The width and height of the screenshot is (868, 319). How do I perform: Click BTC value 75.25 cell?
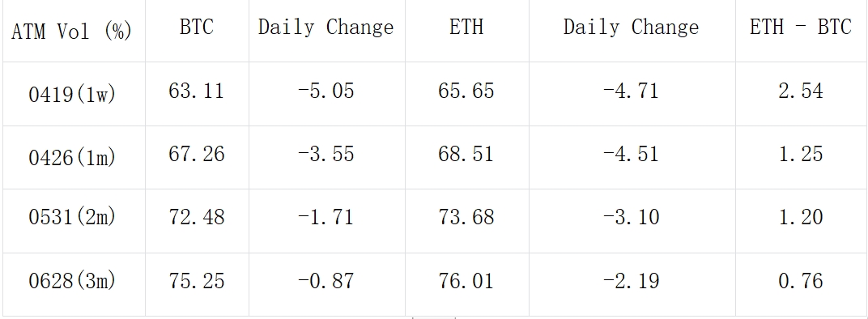coord(197,285)
